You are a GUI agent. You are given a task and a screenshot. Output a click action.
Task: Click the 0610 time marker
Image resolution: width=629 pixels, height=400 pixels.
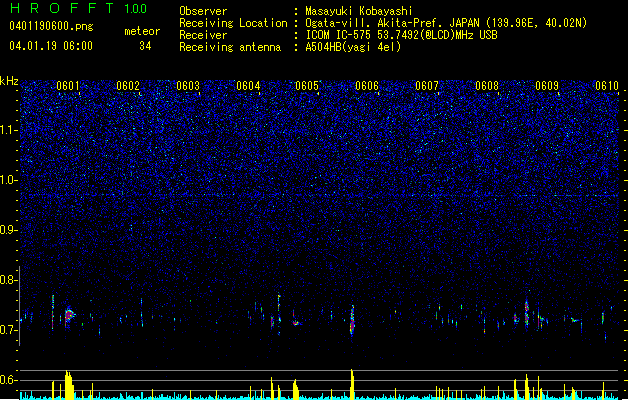[x=607, y=86]
